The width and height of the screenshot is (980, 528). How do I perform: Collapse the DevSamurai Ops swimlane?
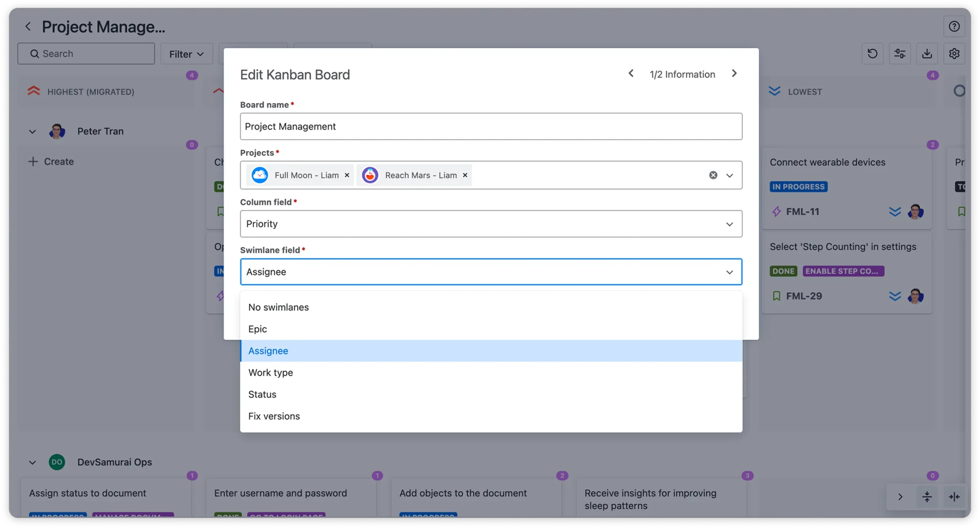click(x=32, y=463)
